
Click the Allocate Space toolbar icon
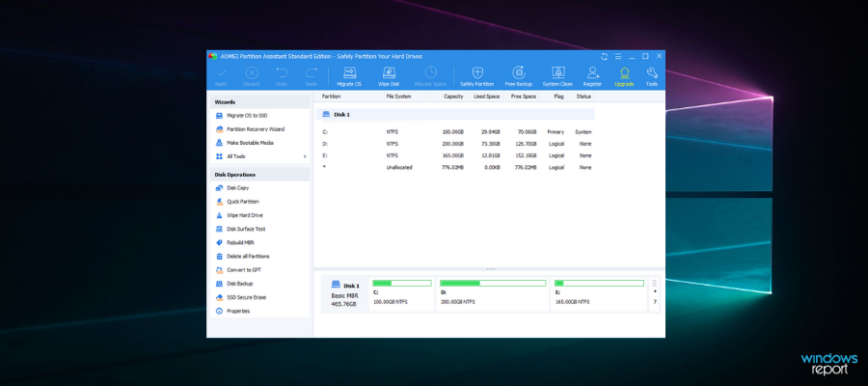(x=430, y=76)
